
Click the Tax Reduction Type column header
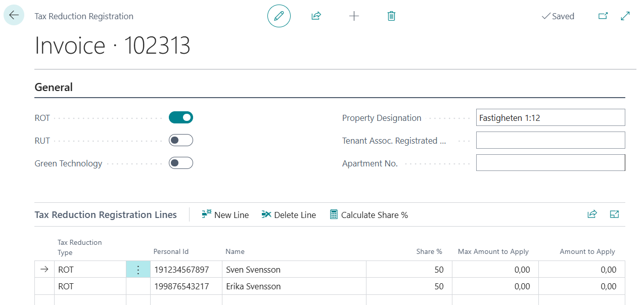(80, 247)
